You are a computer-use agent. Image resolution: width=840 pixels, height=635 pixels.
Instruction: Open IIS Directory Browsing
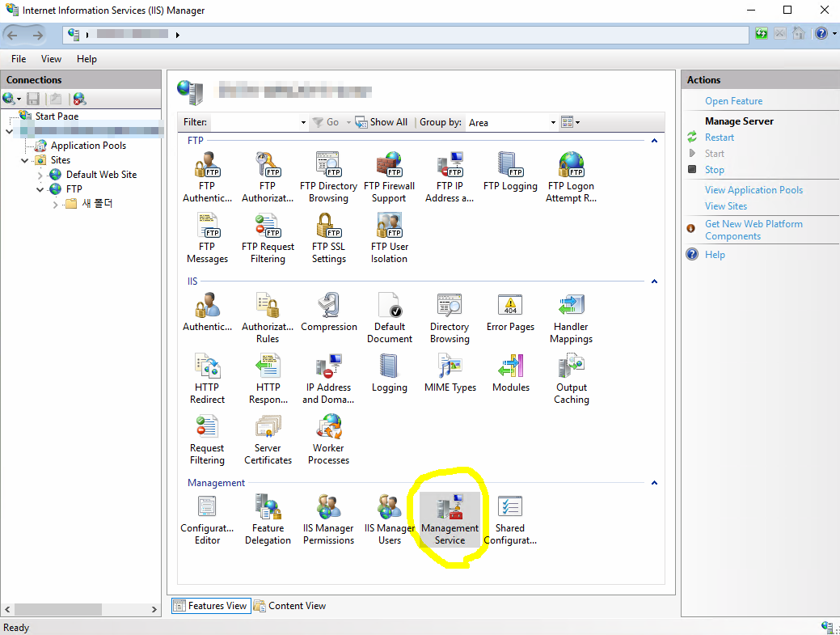tap(450, 318)
